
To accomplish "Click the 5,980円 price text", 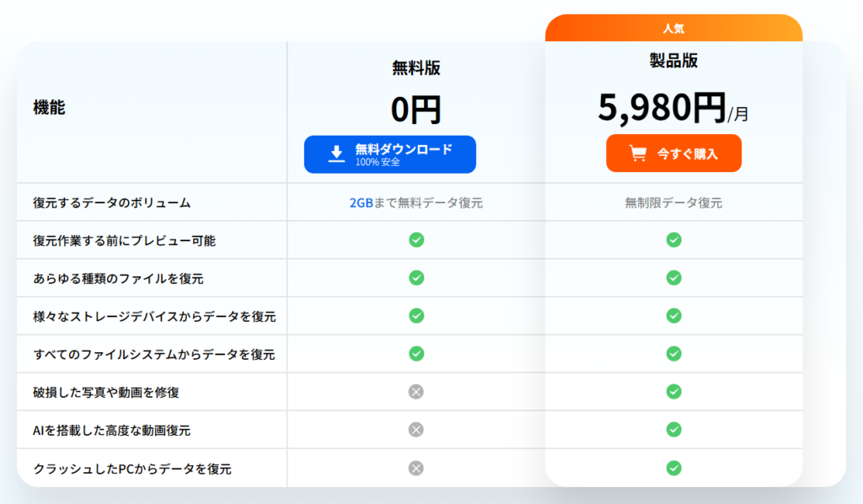I will point(662,108).
